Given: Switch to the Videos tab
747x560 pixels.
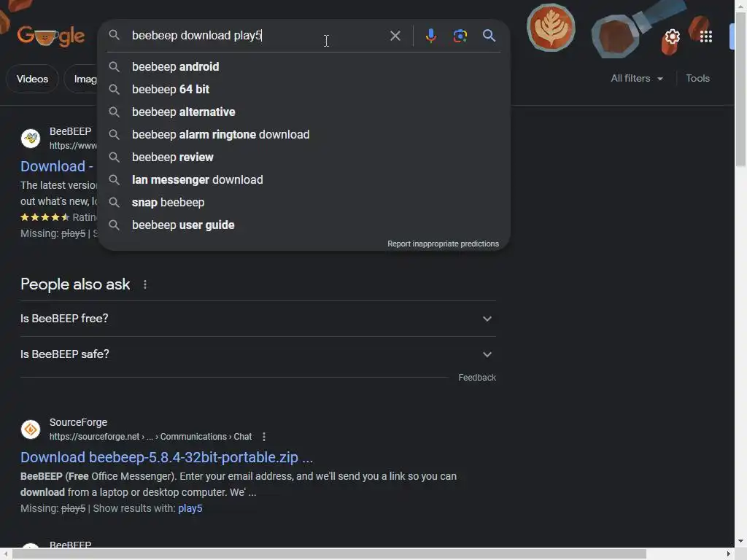Looking at the screenshot, I should [x=32, y=79].
